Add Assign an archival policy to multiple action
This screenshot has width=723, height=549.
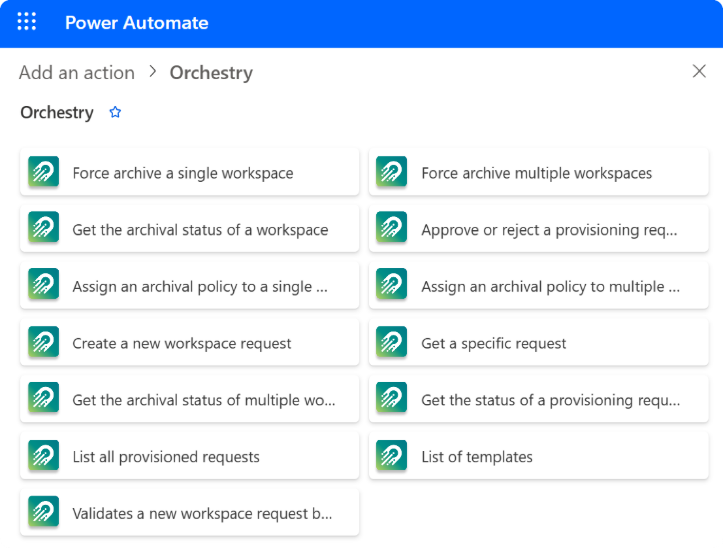pos(539,286)
